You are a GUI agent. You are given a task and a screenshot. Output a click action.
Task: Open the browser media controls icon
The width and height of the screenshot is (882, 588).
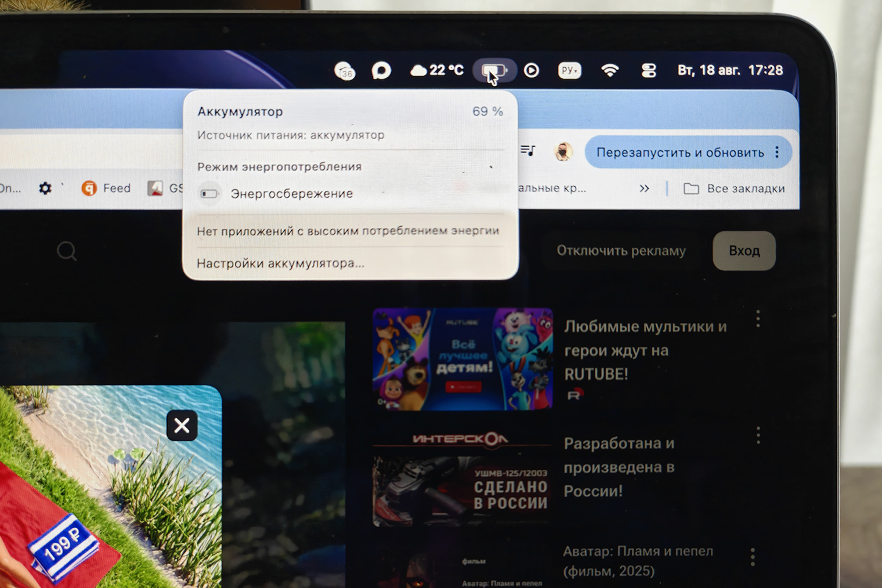(527, 151)
